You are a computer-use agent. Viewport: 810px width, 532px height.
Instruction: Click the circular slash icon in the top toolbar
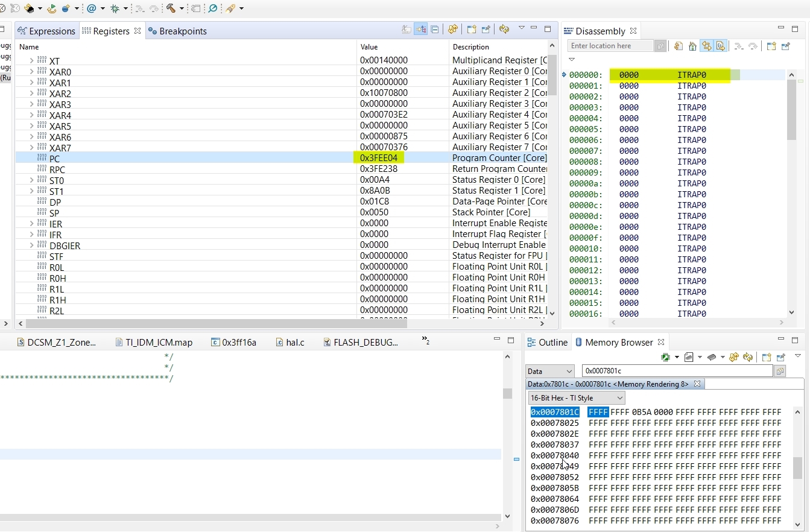click(213, 8)
